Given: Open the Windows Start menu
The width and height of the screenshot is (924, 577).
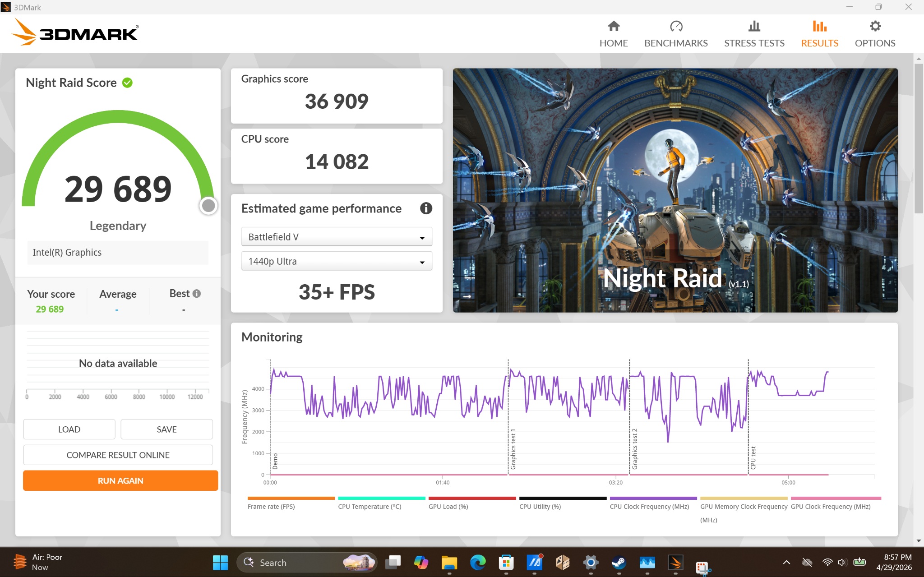Looking at the screenshot, I should coord(220,562).
